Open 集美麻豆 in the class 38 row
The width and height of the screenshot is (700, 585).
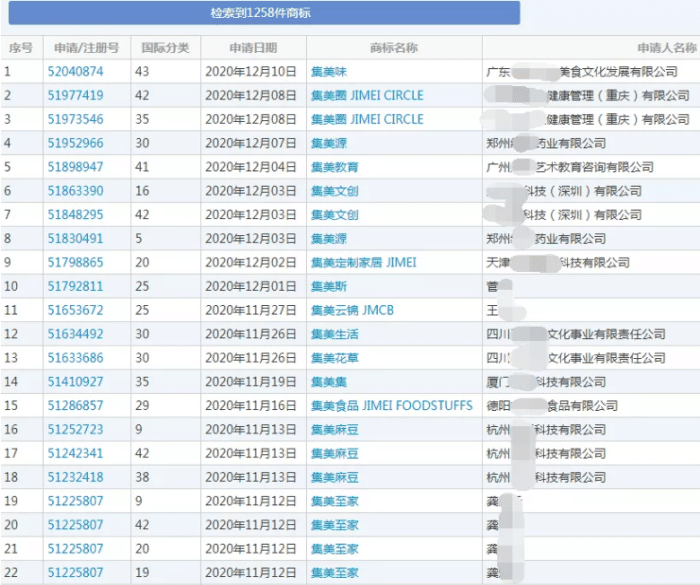(x=334, y=477)
